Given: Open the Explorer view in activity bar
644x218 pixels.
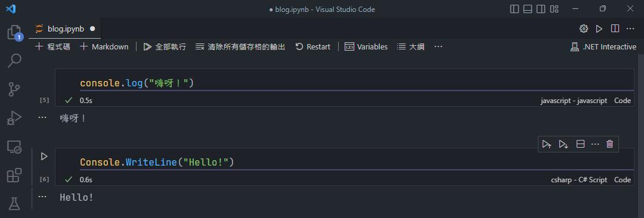Looking at the screenshot, I should click(x=14, y=32).
